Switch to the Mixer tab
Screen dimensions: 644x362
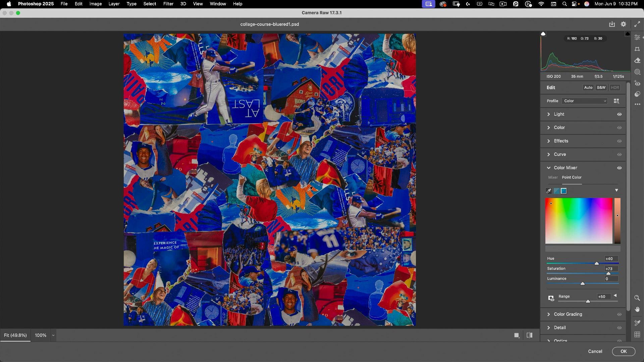coord(553,177)
